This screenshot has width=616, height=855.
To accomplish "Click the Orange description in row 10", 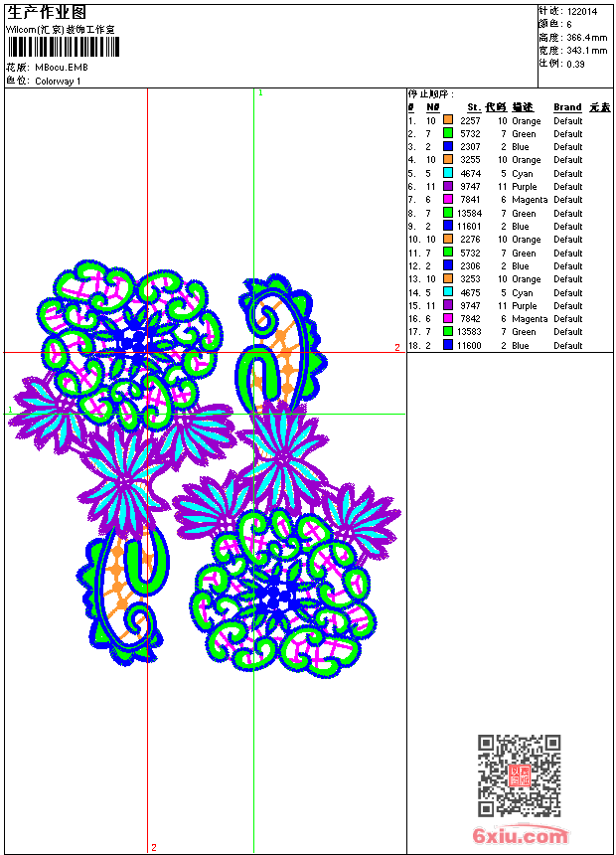I will point(527,240).
